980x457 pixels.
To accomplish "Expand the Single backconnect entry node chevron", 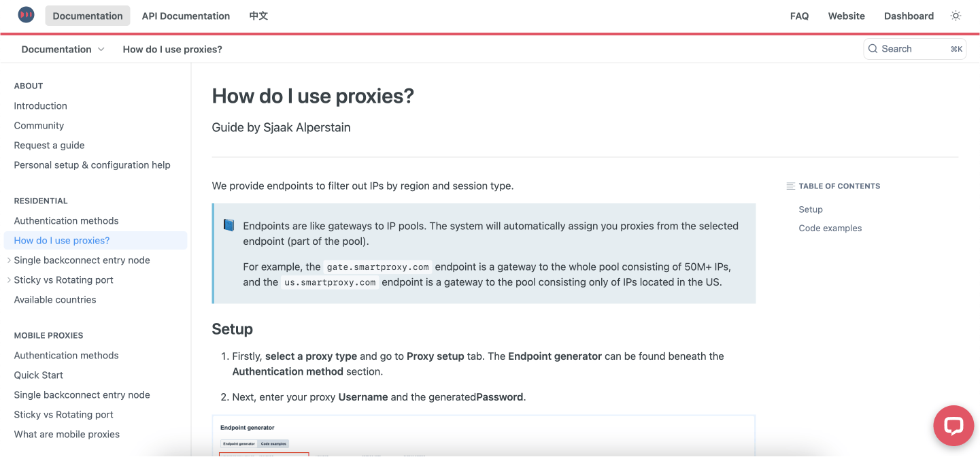I will (9, 260).
